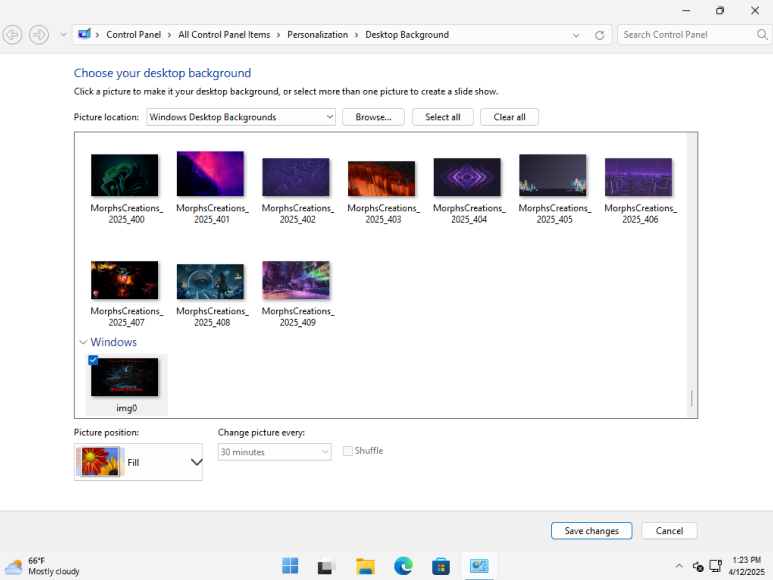Collapse the Windows group chevron
Image resolution: width=773 pixels, height=580 pixels.
click(x=83, y=342)
